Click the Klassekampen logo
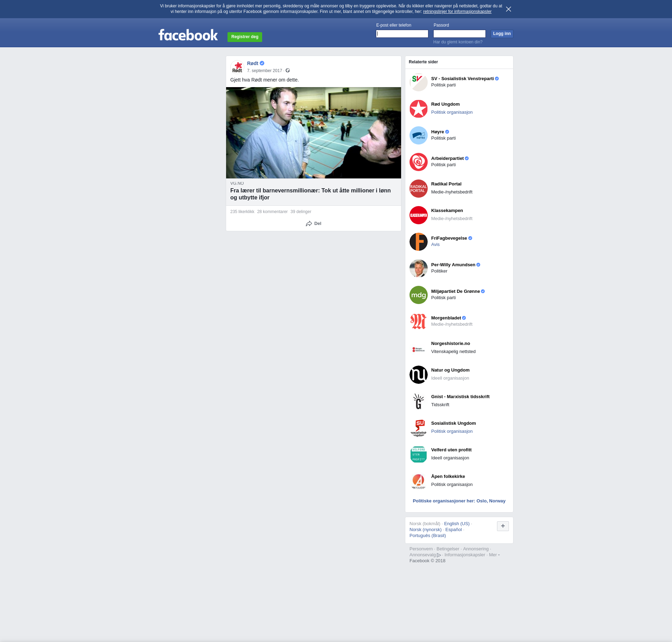The width and height of the screenshot is (672, 642). point(419,215)
